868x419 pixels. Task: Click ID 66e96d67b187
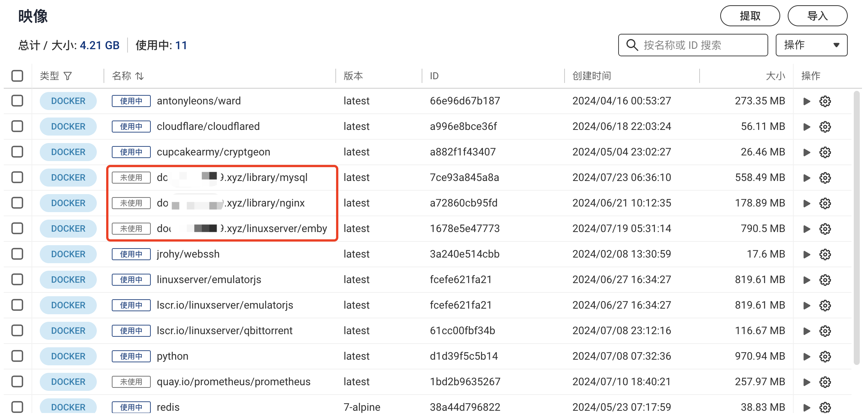(465, 101)
